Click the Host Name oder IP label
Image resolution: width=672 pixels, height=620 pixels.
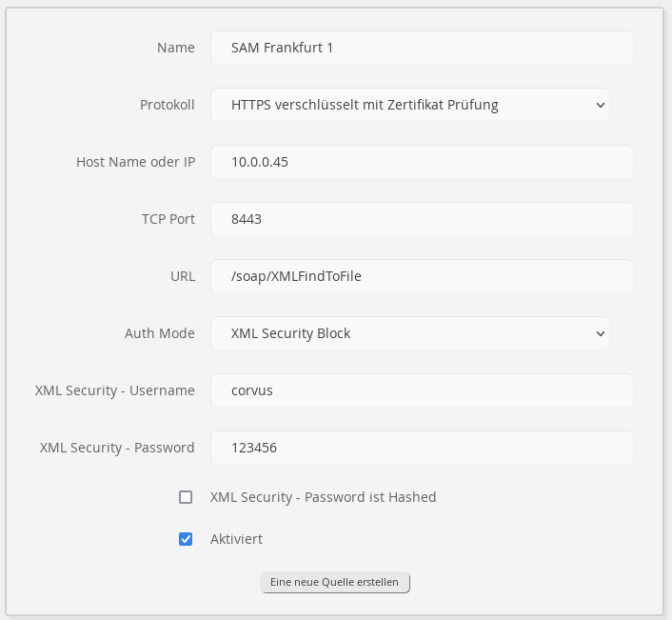click(x=135, y=162)
